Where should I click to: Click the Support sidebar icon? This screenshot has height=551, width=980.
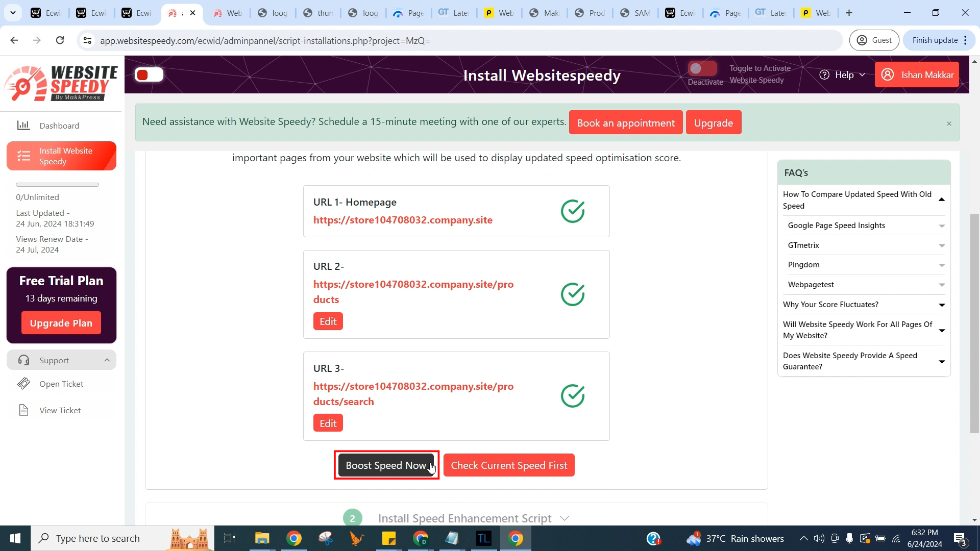(x=23, y=360)
